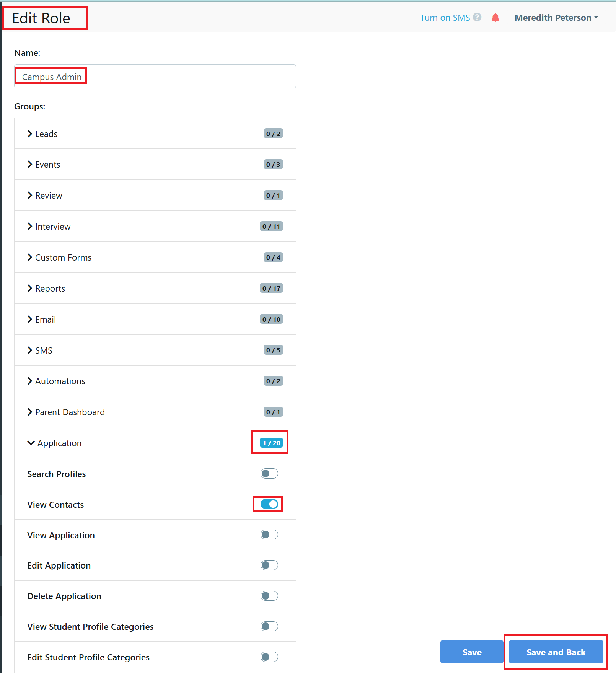Click the Turn on SMS link
The image size is (616, 673).
(445, 17)
